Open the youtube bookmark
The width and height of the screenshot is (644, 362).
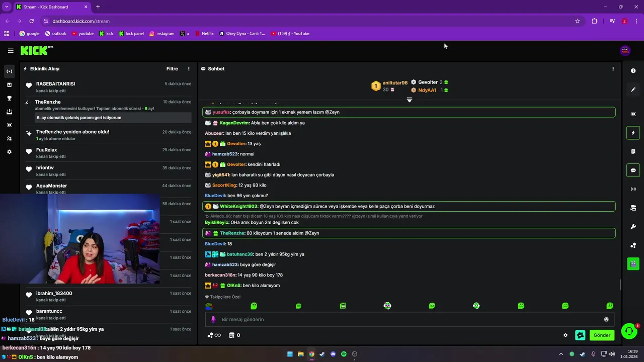click(83, 34)
